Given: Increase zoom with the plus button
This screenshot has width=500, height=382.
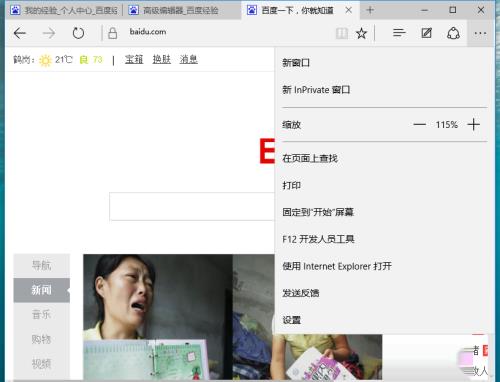Looking at the screenshot, I should (473, 125).
